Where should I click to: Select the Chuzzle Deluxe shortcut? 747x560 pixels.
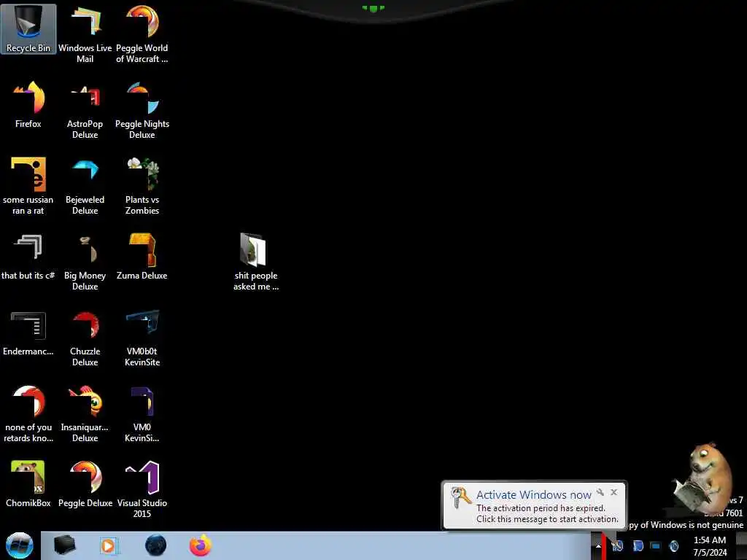85,338
